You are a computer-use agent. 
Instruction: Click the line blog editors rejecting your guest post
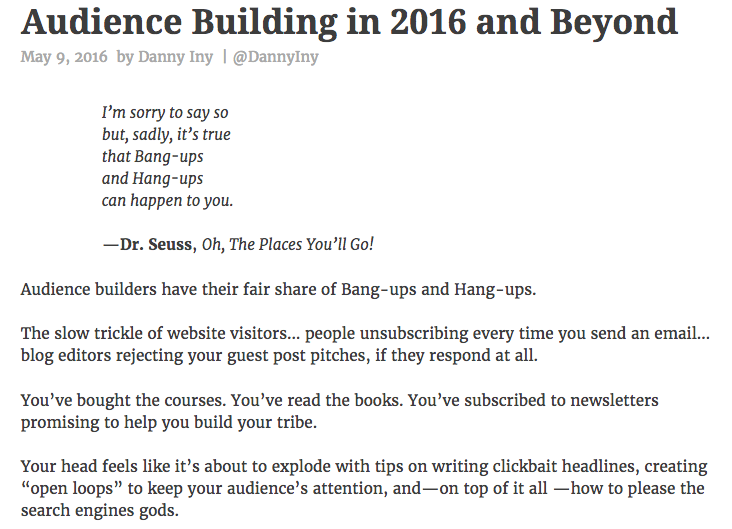coord(279,355)
